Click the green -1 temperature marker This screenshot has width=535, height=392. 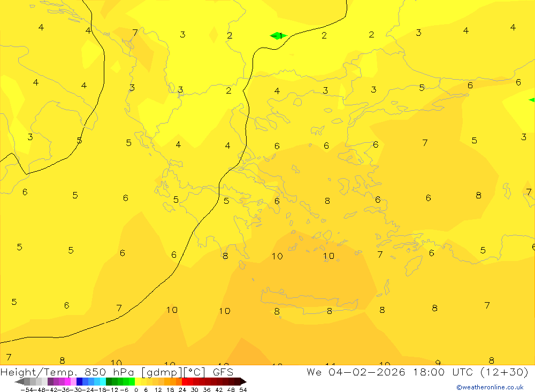(x=278, y=35)
